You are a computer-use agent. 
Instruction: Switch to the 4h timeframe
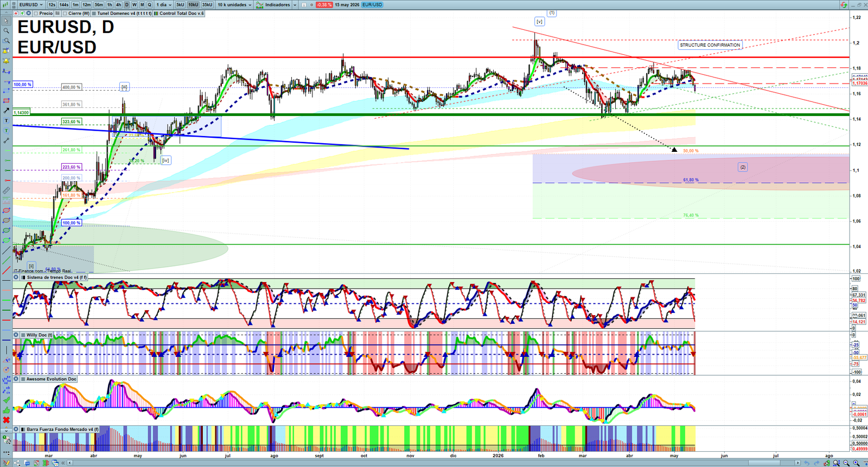coord(118,4)
